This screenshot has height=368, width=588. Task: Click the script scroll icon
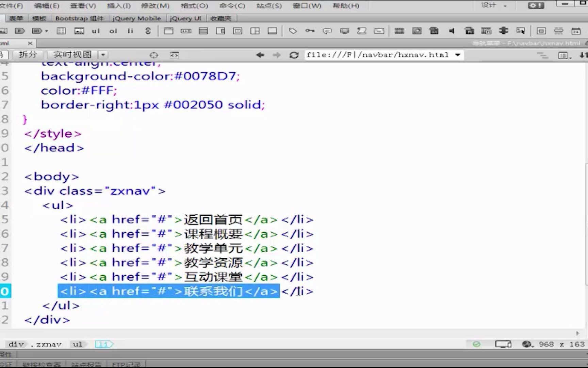coord(362,31)
